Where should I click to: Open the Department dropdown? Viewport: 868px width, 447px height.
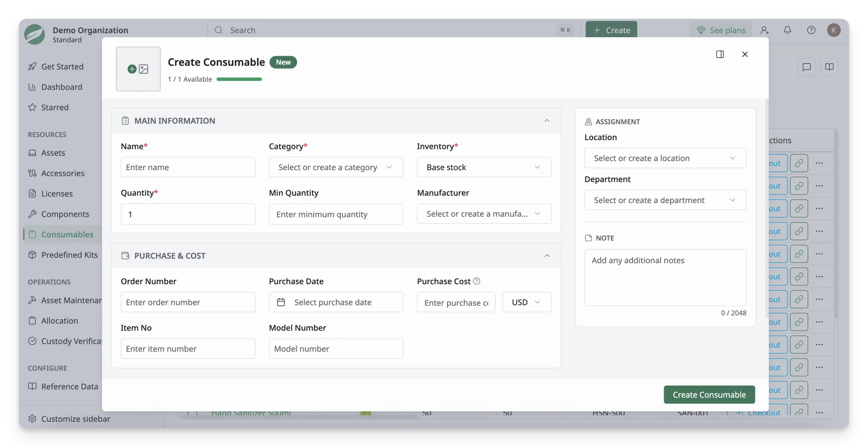click(x=665, y=200)
